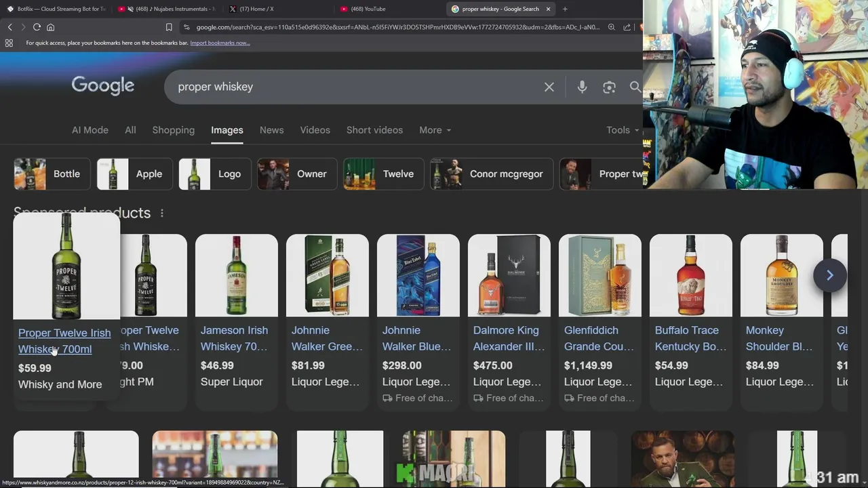Click the Buffalo Trace bottle image
Viewport: 868px width, 488px height.
[x=691, y=275]
